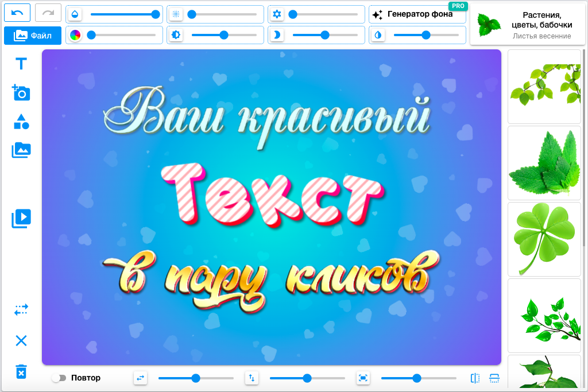Open the image gallery panel
Screen dimensions: 588x392
(x=21, y=150)
